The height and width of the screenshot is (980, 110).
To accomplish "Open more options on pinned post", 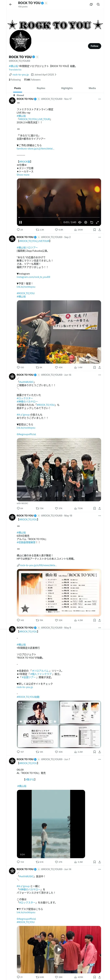I will click(x=99, y=99).
